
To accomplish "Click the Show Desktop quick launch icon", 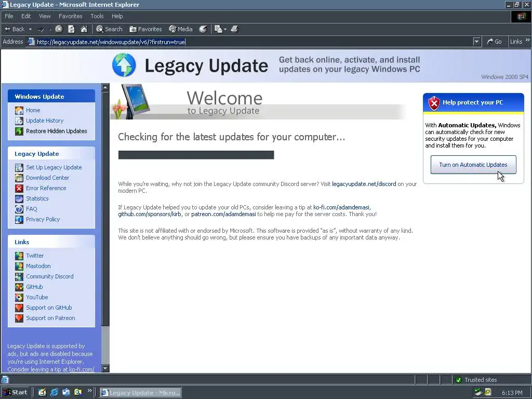I will tap(42, 393).
